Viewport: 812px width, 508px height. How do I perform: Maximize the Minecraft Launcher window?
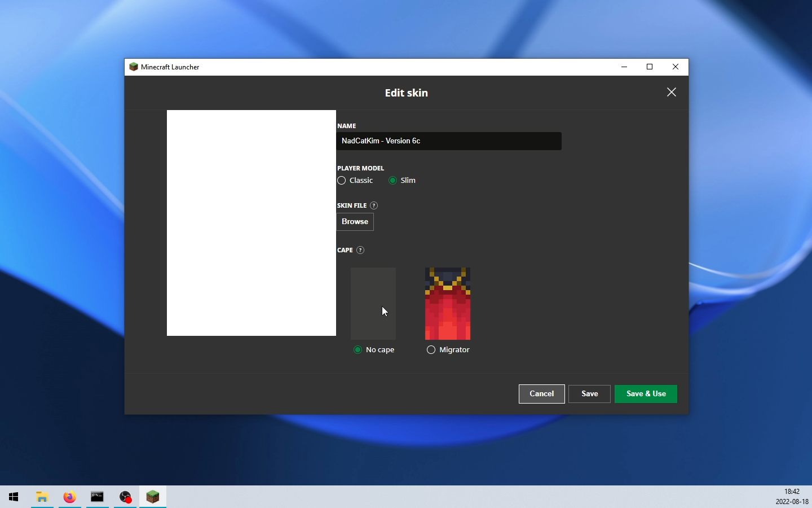tap(650, 67)
